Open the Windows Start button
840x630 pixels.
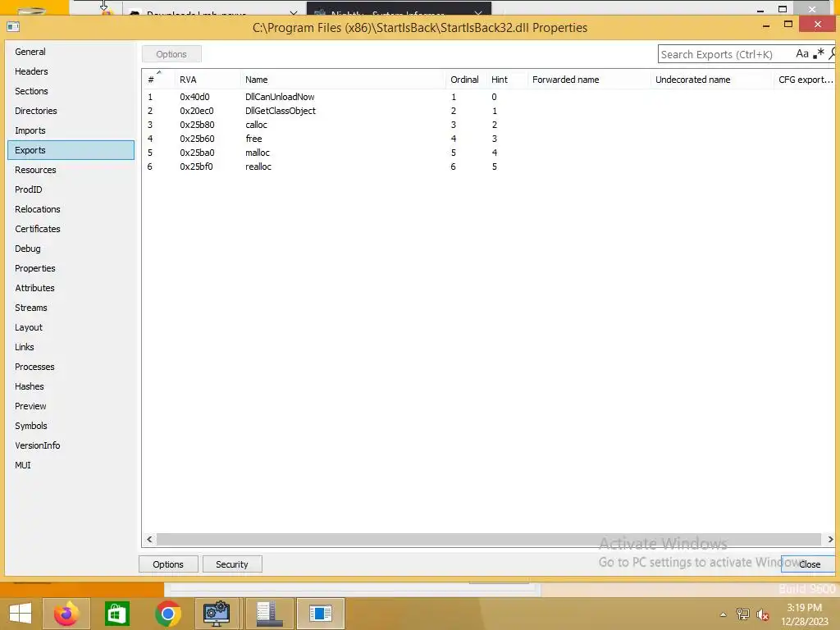[21, 614]
